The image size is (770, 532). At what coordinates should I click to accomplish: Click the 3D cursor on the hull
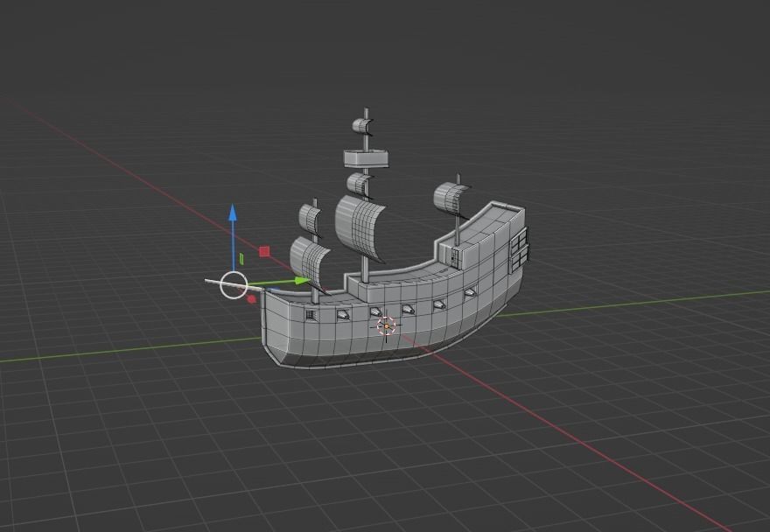(386, 325)
